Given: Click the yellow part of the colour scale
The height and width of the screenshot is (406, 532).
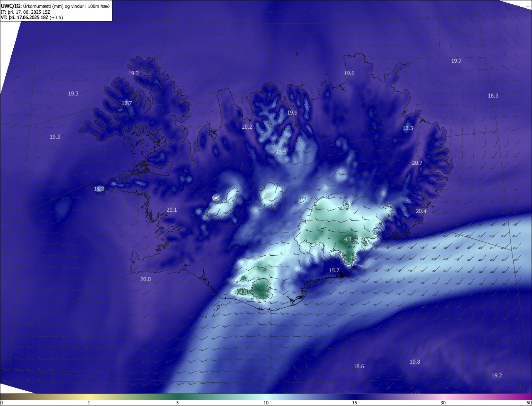Looking at the screenshot, I should click(89, 396).
